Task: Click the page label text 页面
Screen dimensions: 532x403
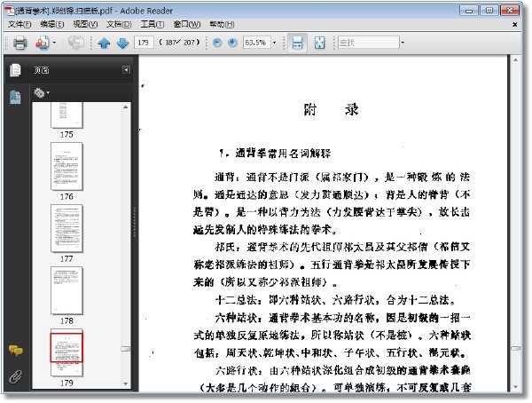Action: pyautogui.click(x=41, y=70)
